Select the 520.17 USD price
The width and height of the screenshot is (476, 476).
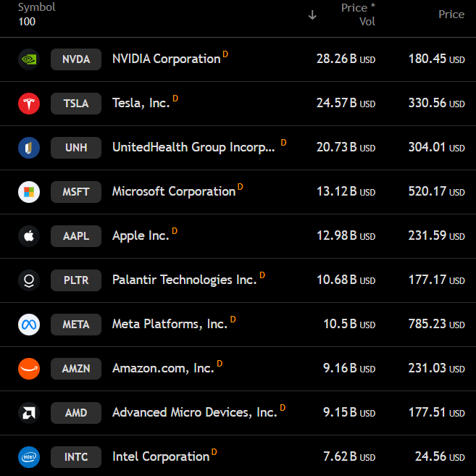[437, 191]
